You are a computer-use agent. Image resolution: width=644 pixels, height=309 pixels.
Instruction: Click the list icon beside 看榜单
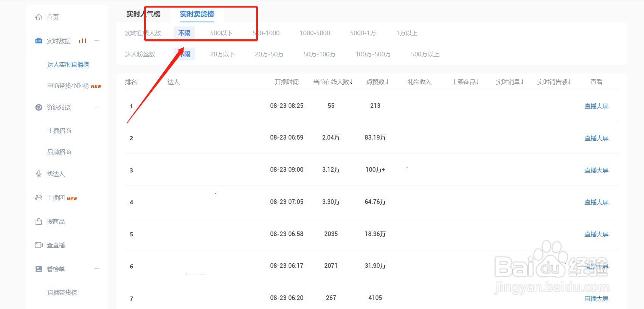[x=39, y=269]
